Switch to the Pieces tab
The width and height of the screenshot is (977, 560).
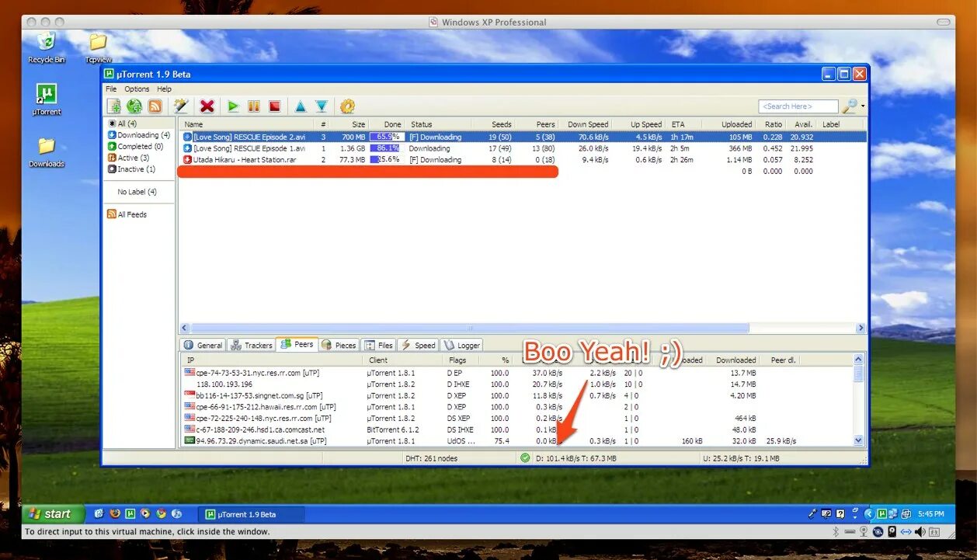[x=339, y=345]
